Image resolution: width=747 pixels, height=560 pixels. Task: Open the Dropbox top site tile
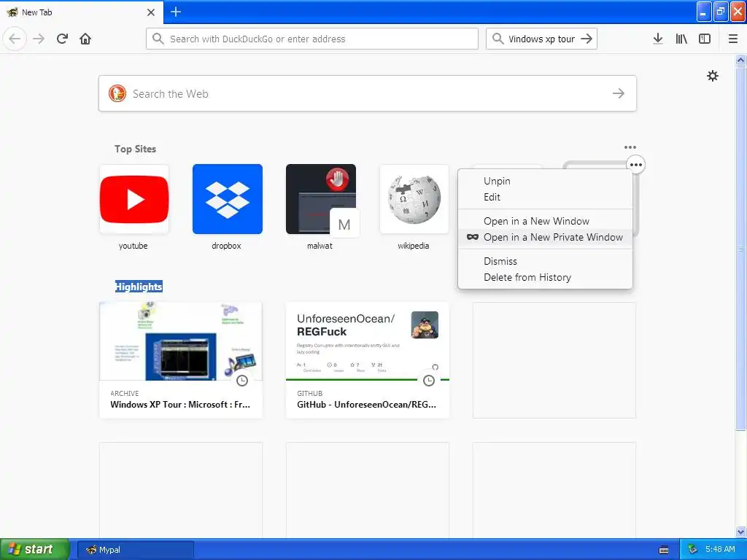tap(228, 199)
